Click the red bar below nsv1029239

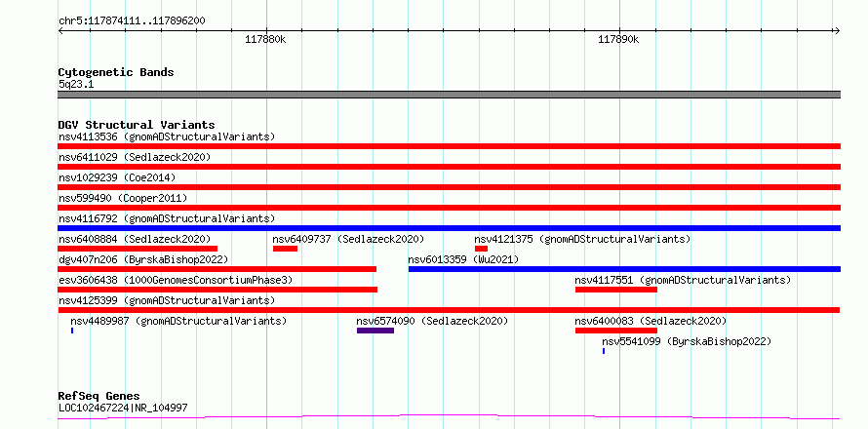(x=450, y=187)
